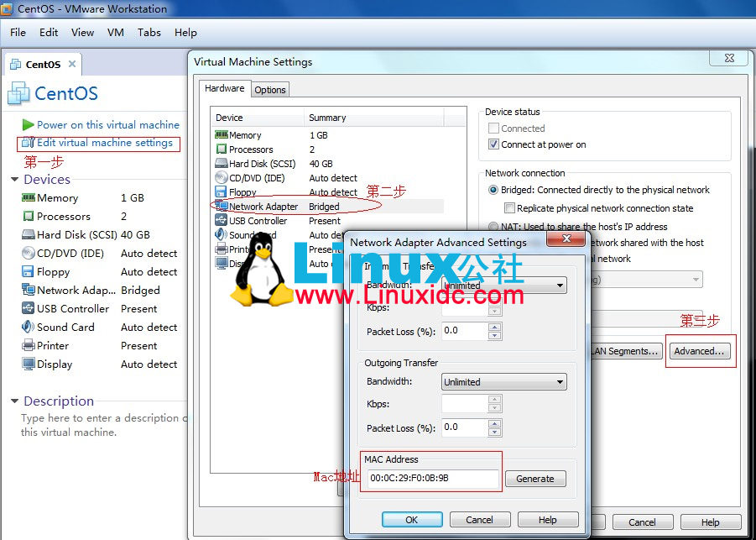Click the Memory icon in the Devices sidebar

pos(29,197)
